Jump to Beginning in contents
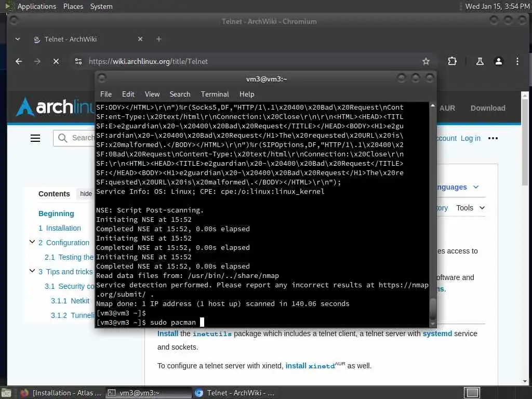532x399 pixels. 56,214
